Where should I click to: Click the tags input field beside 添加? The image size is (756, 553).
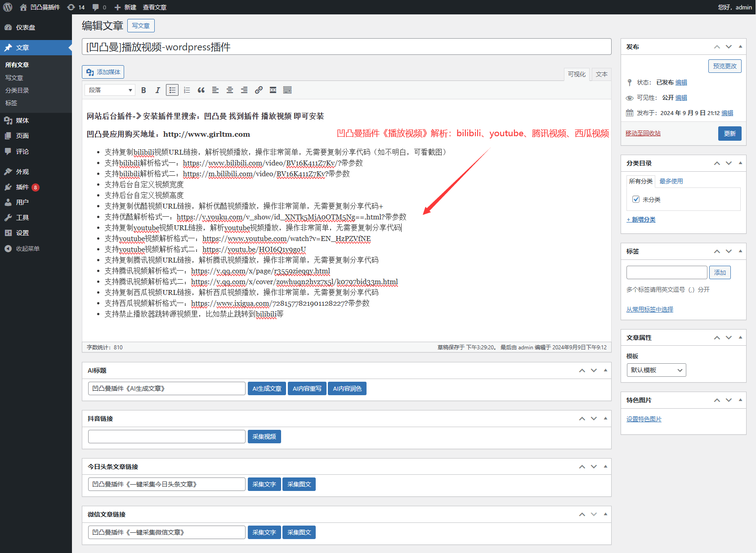pos(667,272)
